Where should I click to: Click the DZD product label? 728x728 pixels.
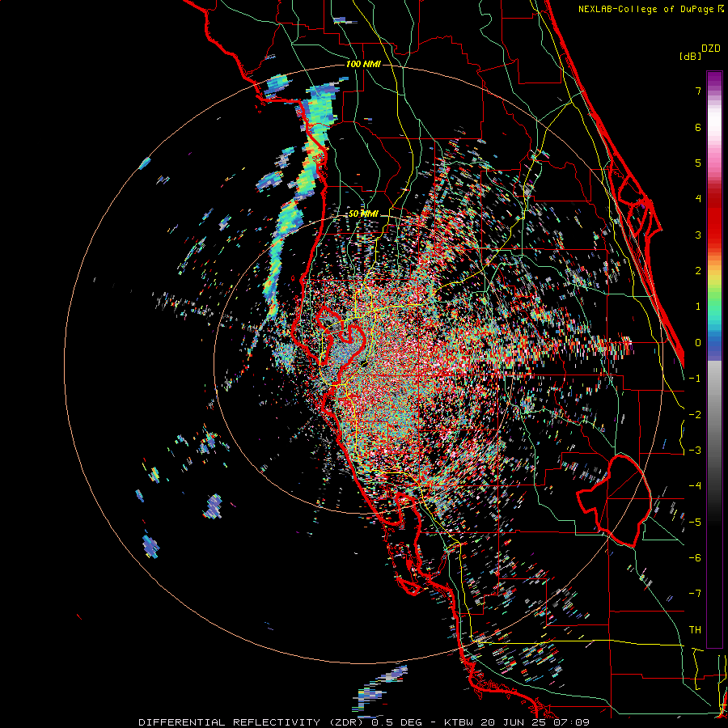(x=711, y=49)
